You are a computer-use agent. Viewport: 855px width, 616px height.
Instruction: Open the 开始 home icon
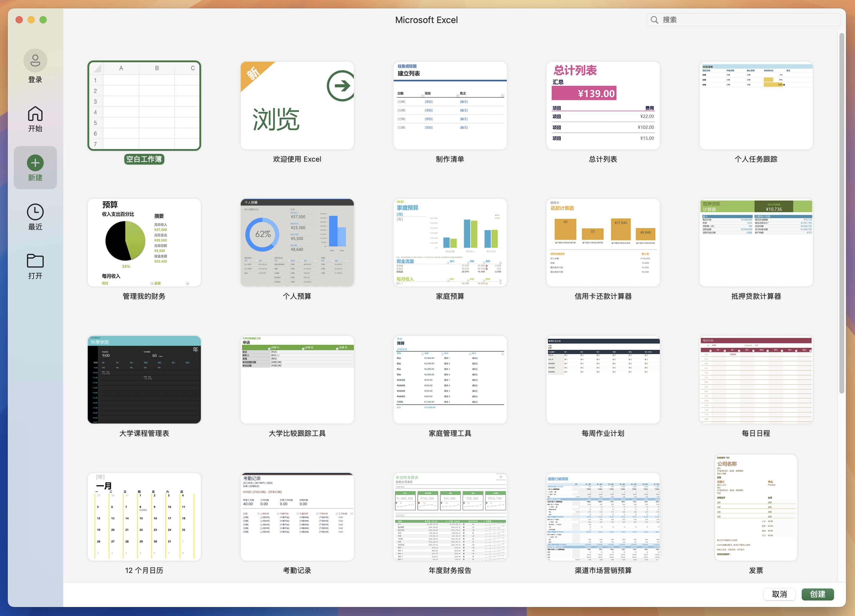35,113
